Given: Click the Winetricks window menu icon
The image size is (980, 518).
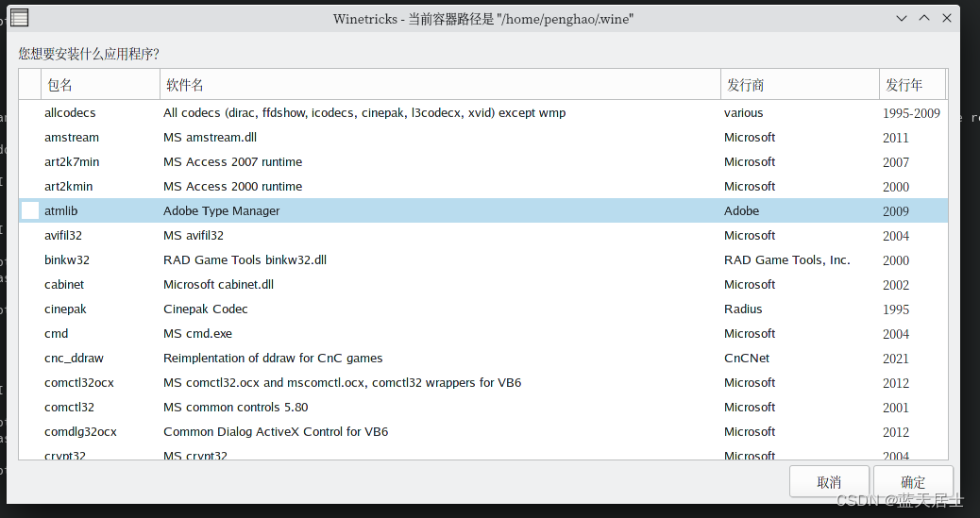Looking at the screenshot, I should pos(20,18).
